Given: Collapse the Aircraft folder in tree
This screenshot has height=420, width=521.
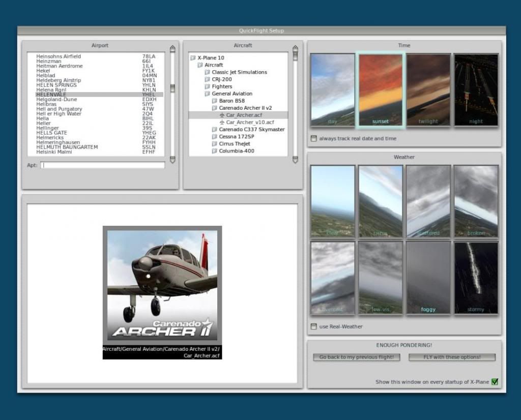Looking at the screenshot, I should [200, 65].
